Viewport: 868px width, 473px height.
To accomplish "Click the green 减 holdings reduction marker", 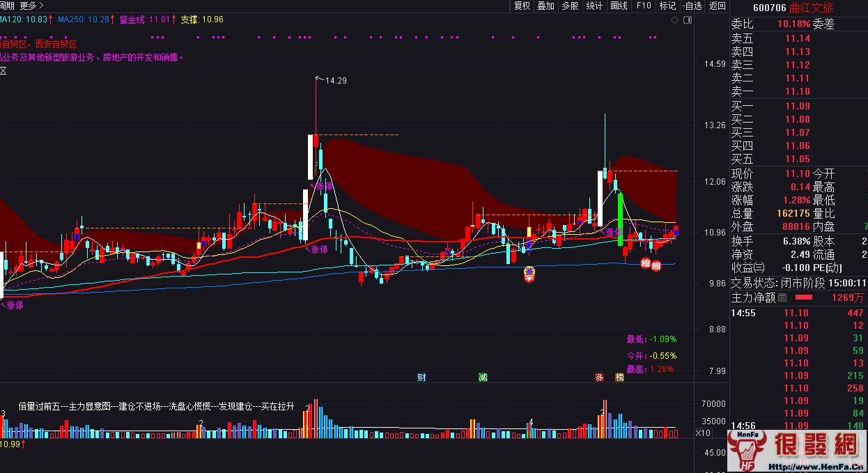I will point(483,378).
